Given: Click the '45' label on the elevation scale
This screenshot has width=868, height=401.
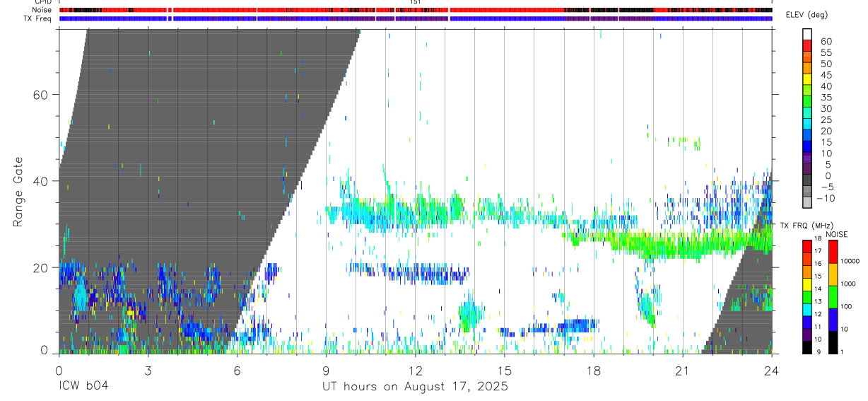Looking at the screenshot, I should [x=826, y=75].
